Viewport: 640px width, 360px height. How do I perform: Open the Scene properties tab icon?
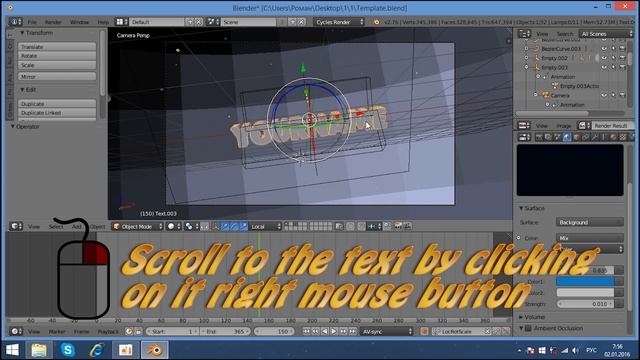click(x=558, y=138)
